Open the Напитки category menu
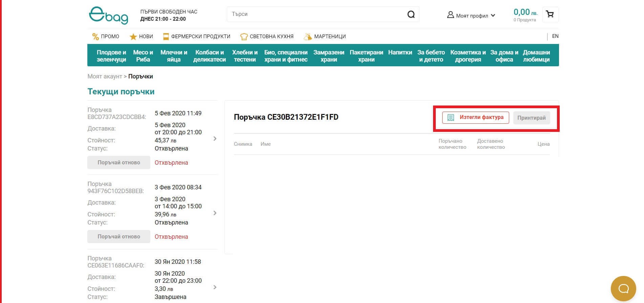Image resolution: width=644 pixels, height=303 pixels. tap(400, 52)
